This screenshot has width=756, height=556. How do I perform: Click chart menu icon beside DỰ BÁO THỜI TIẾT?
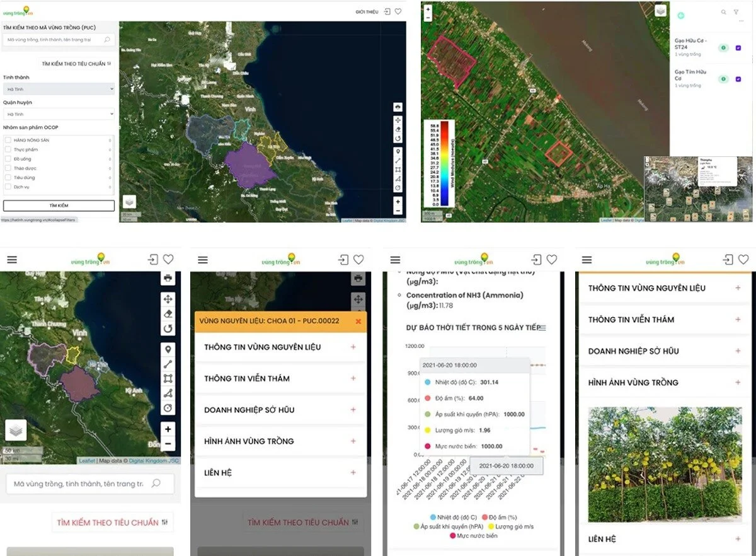pos(543,327)
